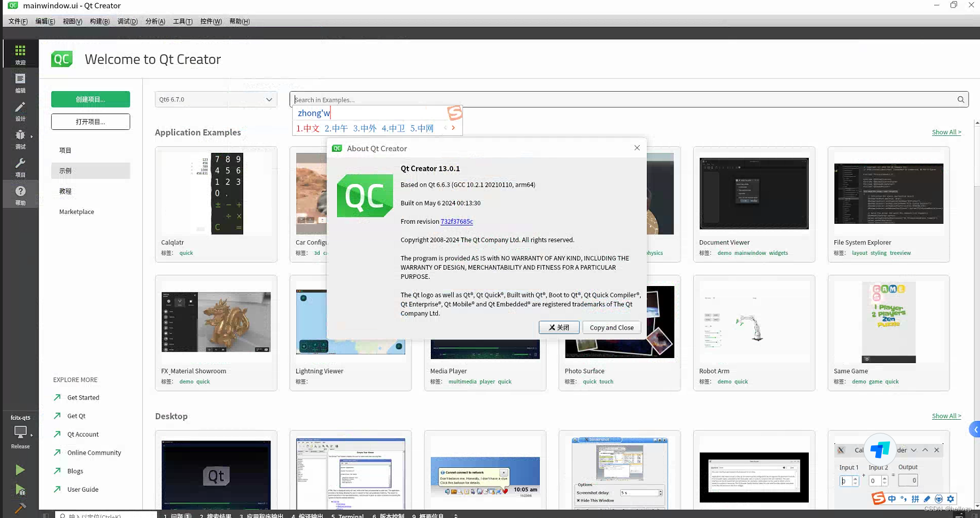Open the Qt Account link
Image resolution: width=980 pixels, height=518 pixels.
[83, 434]
